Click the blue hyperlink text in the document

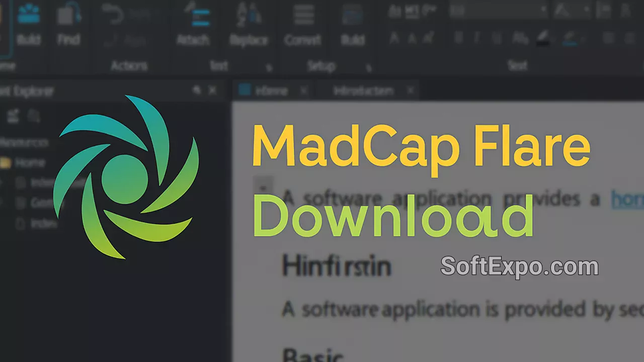[x=627, y=200]
